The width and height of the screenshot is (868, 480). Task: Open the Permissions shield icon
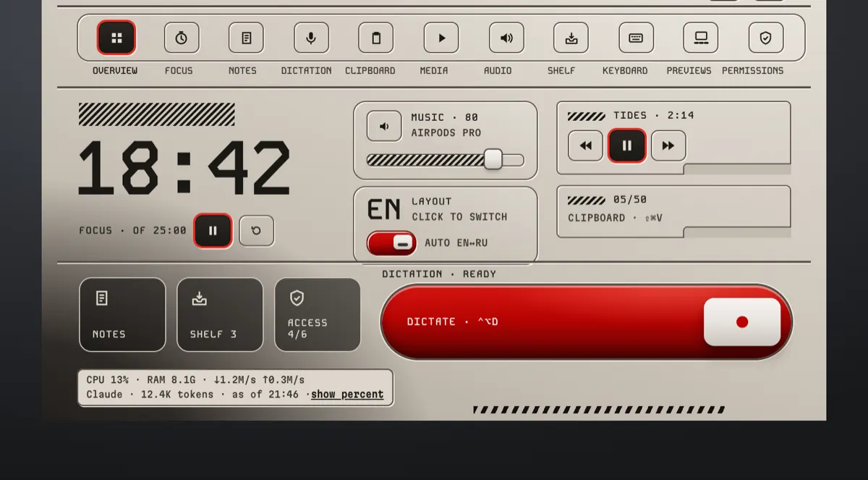click(766, 38)
